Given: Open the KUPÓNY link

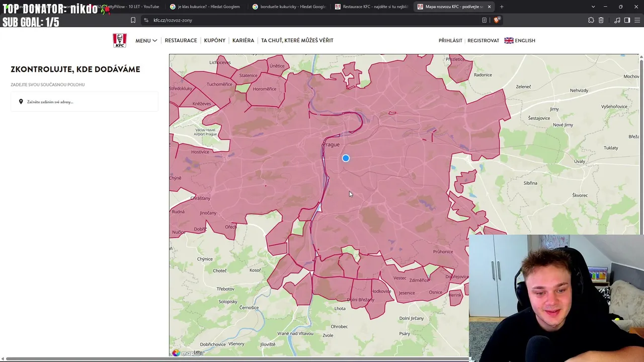Looking at the screenshot, I should [215, 41].
